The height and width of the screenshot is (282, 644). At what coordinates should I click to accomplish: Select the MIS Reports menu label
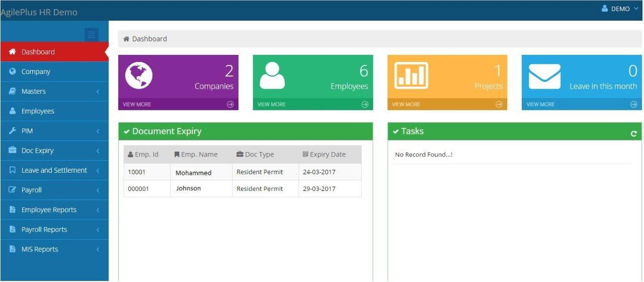(x=40, y=249)
